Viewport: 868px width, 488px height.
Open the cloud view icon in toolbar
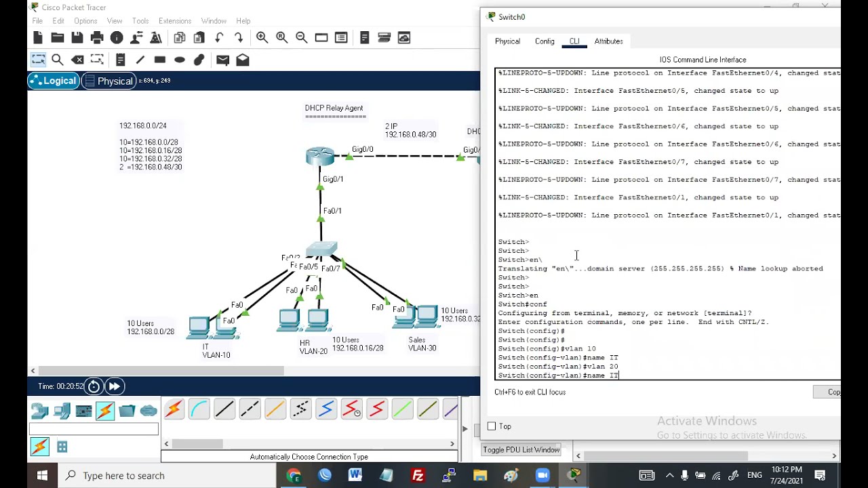coord(404,38)
